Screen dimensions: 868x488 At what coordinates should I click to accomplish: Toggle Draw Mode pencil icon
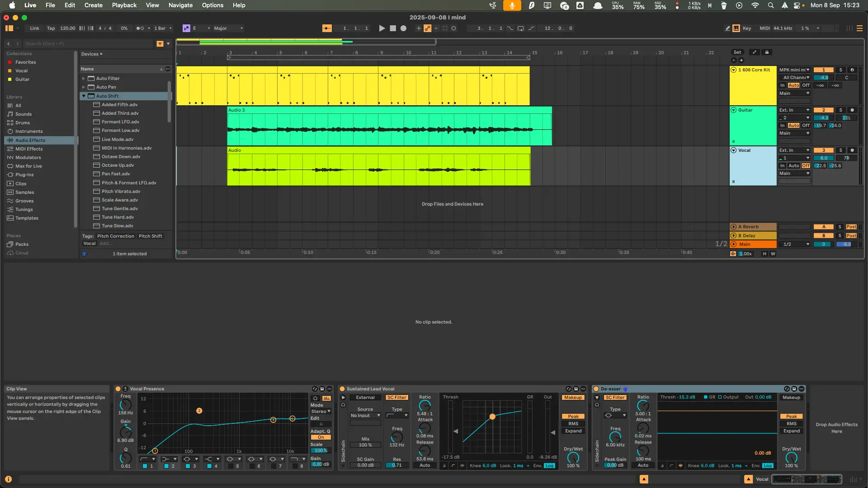pos(727,28)
